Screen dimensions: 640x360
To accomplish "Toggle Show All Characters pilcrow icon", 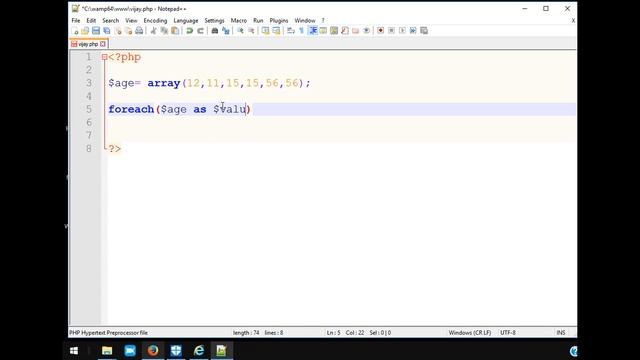I will pos(302,31).
